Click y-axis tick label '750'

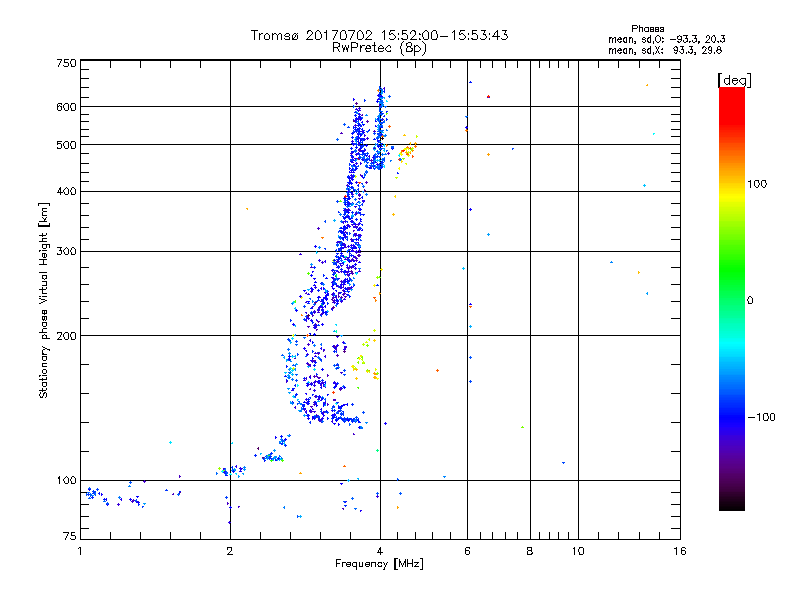pos(66,63)
